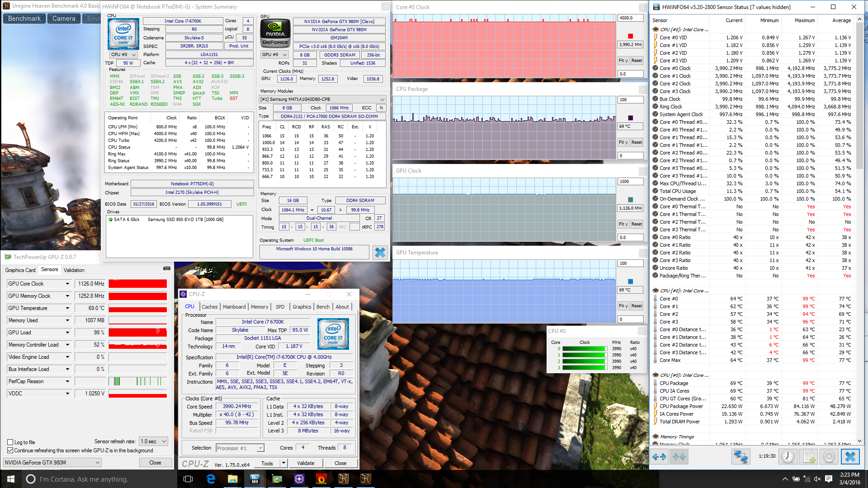Screen dimensions: 868x488
Task: Open the VDDC sensor dropdown
Action: (67, 394)
